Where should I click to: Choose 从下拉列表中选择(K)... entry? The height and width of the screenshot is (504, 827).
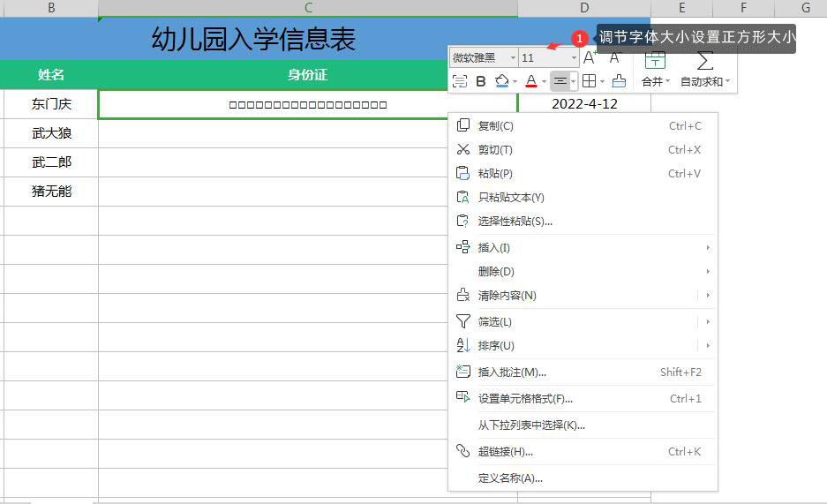(583, 425)
